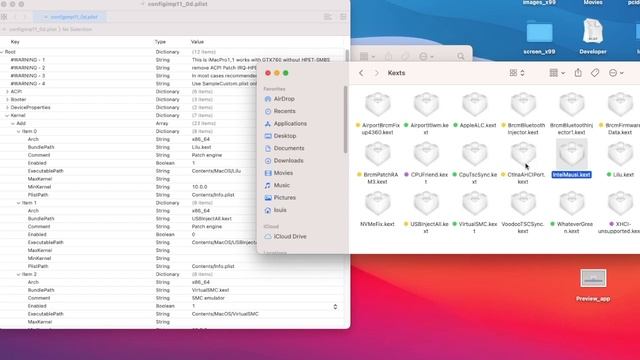Select VoodooTSCSync.kext file

pos(523,212)
